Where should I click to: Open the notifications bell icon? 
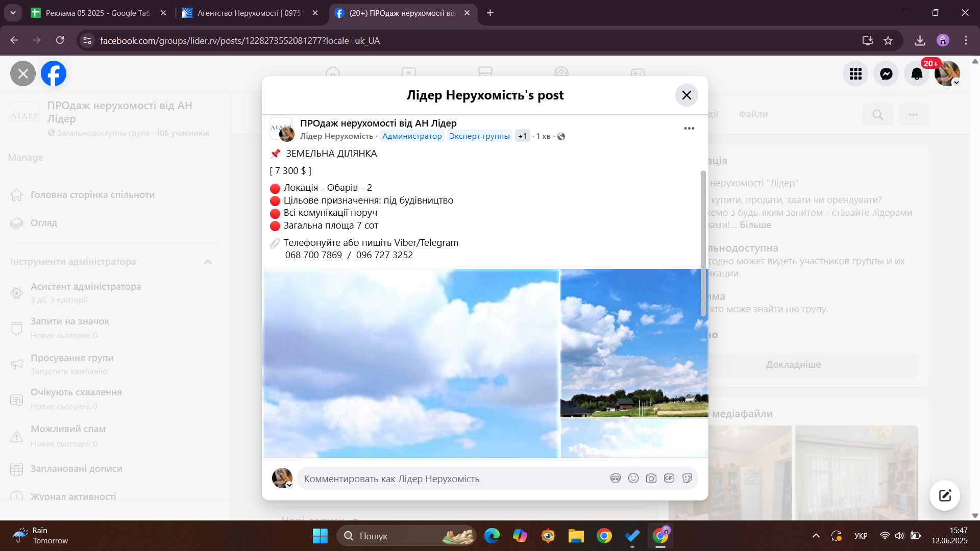coord(917,74)
